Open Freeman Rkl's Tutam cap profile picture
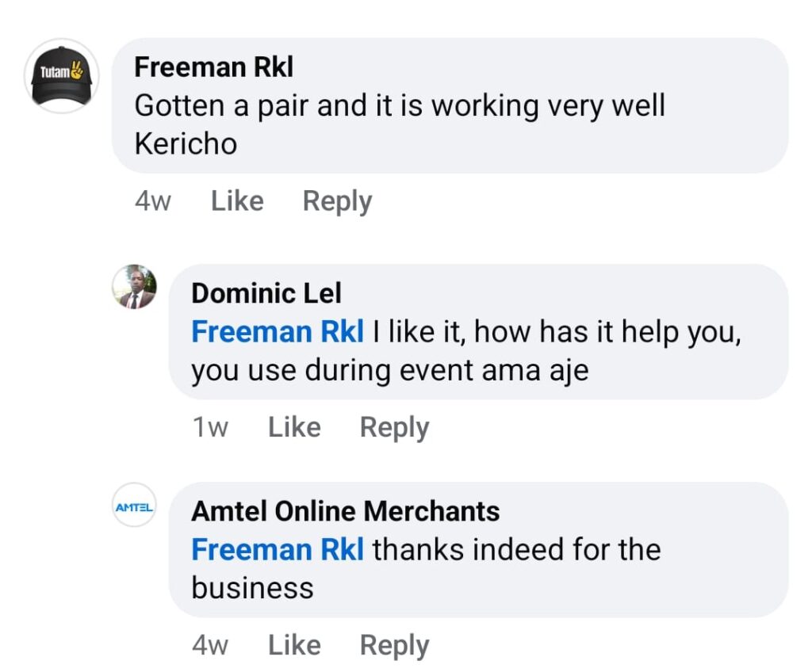812x672 pixels. coord(62,75)
